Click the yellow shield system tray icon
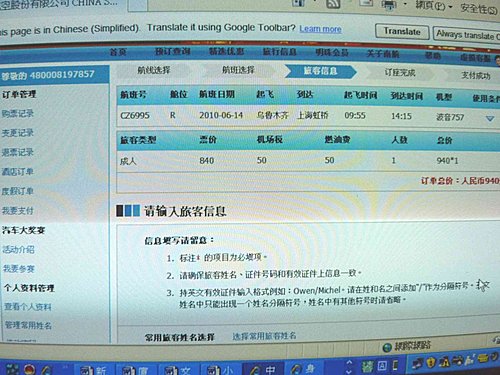The width and height of the screenshot is (500, 375). [432, 362]
